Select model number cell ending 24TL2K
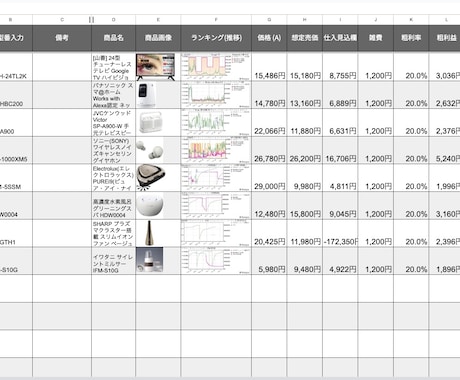The image size is (460, 380). point(16,66)
